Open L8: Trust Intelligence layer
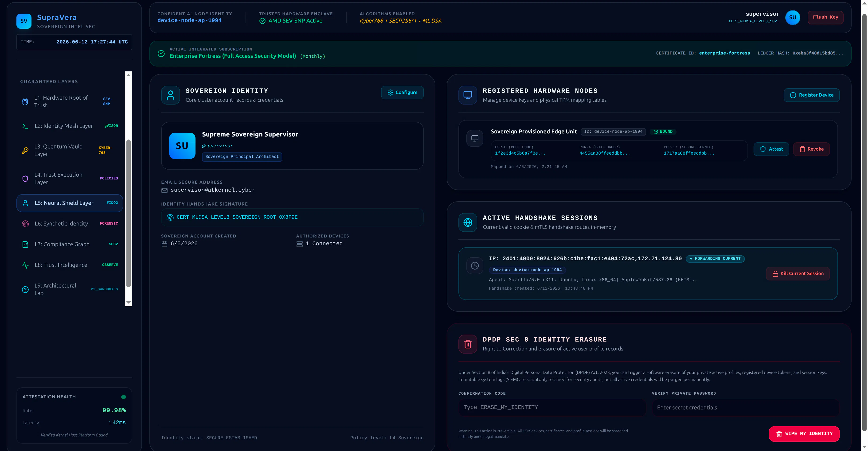Viewport: 868px width, 451px height. (70, 265)
